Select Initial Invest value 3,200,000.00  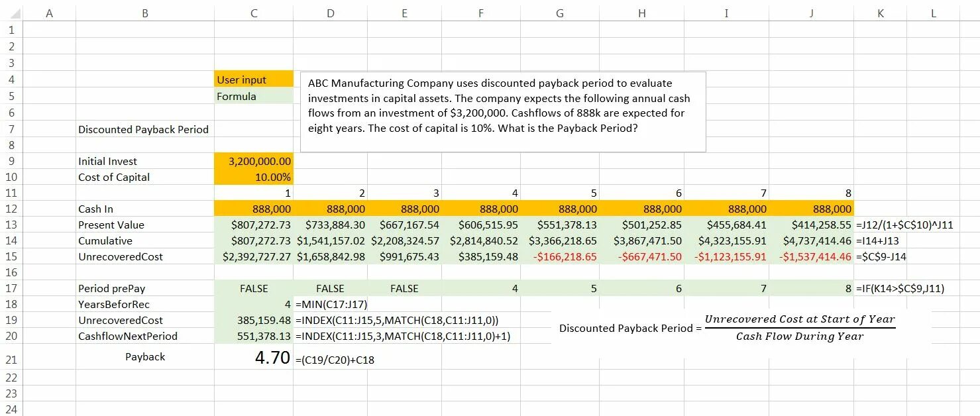[253, 161]
